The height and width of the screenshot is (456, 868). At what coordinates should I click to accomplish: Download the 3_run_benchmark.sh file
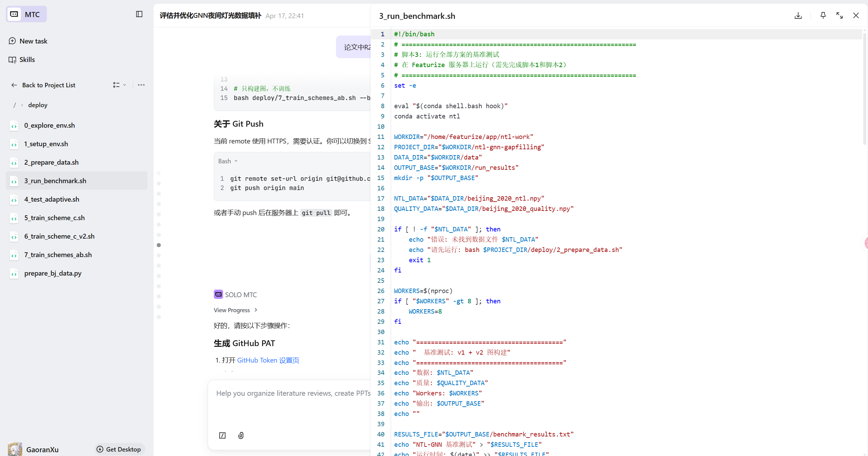pos(798,15)
